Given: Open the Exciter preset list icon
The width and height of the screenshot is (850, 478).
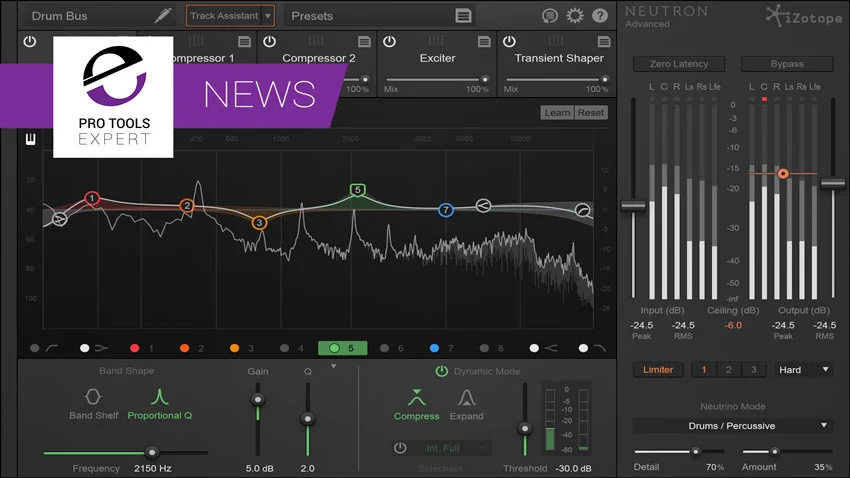Looking at the screenshot, I should (x=484, y=42).
